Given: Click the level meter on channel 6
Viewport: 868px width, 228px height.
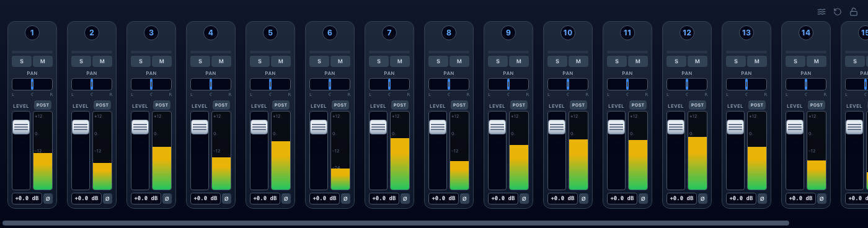Looking at the screenshot, I should click(340, 151).
